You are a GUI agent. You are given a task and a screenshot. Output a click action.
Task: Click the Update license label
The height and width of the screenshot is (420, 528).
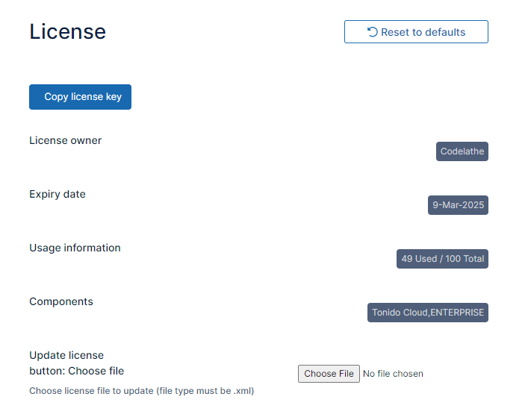coord(66,355)
